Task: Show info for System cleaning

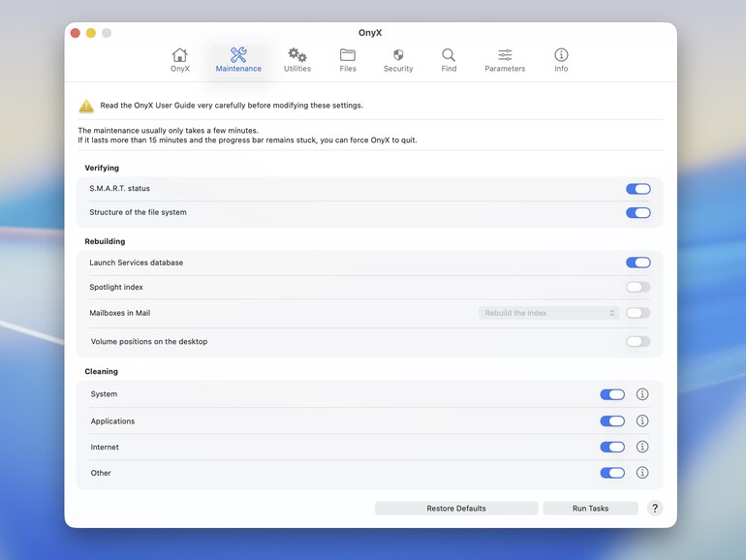Action: point(642,394)
